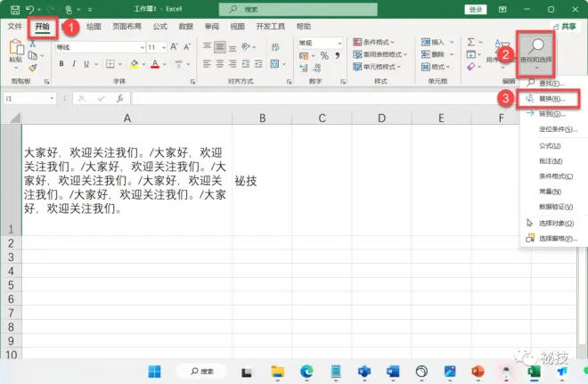
Task: Click the Cut scissors icon
Action: tap(33, 44)
